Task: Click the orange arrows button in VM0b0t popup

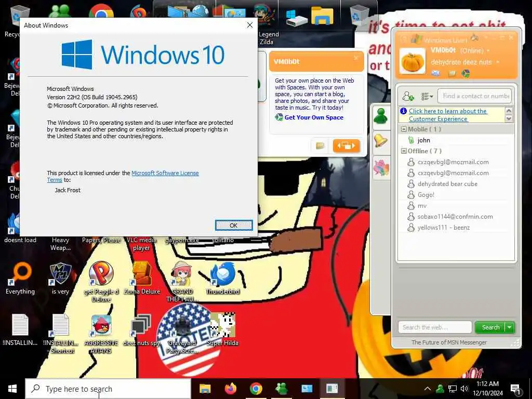Action: pyautogui.click(x=346, y=146)
